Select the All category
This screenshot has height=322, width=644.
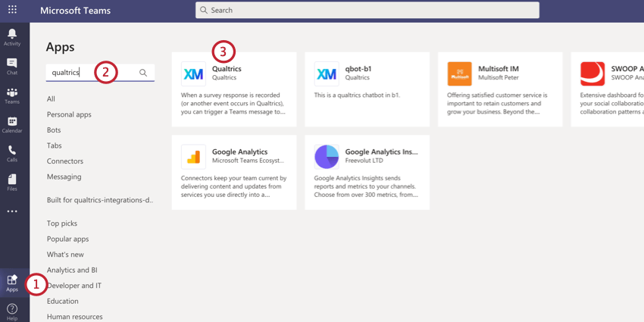tap(51, 99)
